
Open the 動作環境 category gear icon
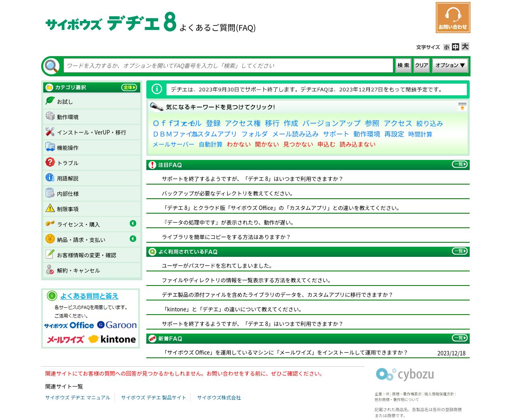50,116
